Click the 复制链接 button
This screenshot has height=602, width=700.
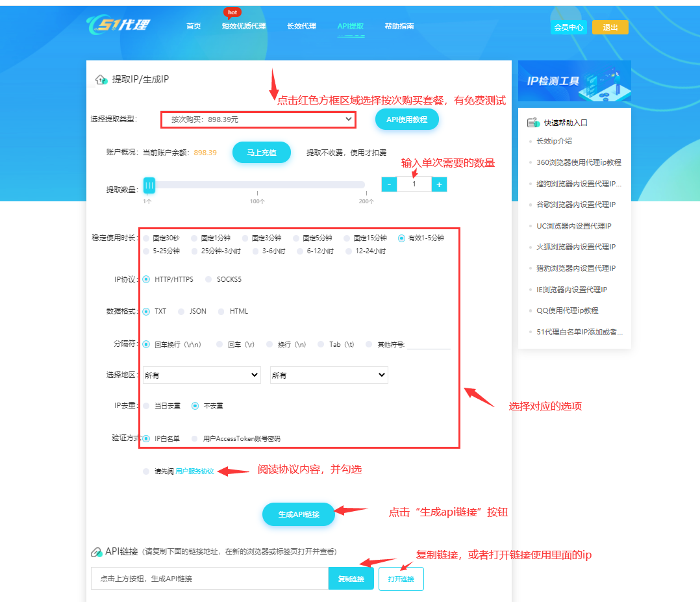[x=351, y=579]
